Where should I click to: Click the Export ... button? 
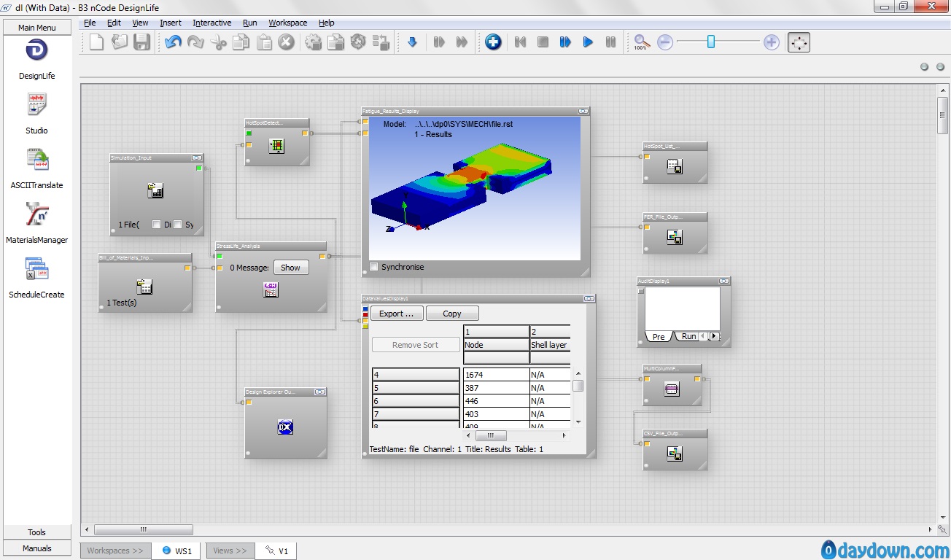[x=397, y=314]
